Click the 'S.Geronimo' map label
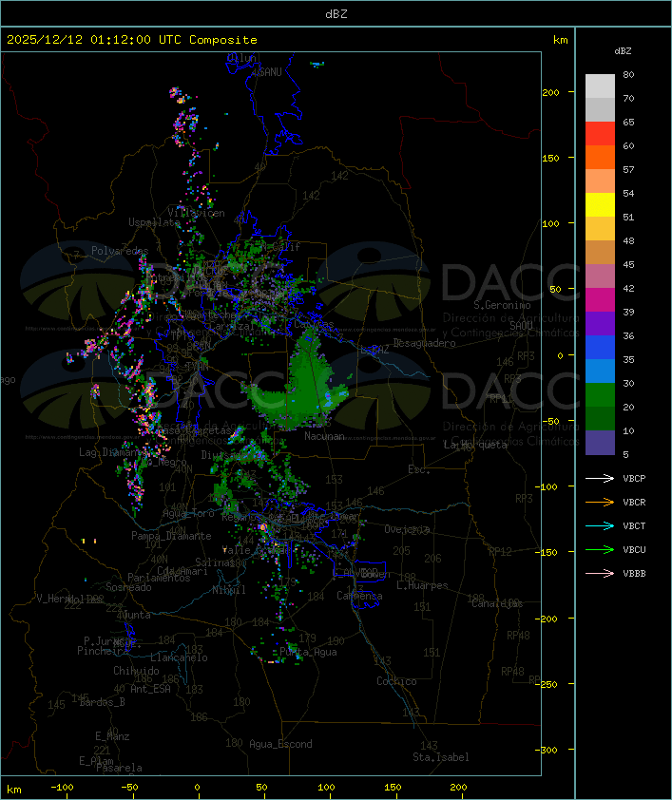This screenshot has width=672, height=800. point(502,305)
